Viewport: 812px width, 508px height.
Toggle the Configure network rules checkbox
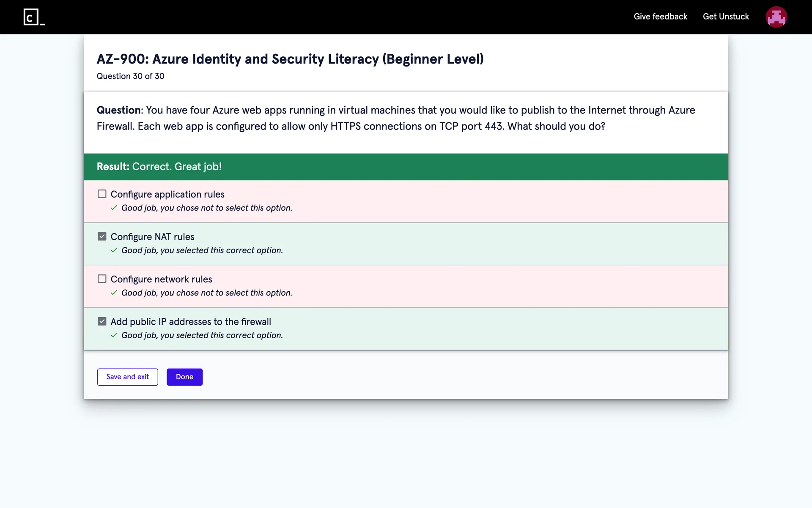[102, 279]
